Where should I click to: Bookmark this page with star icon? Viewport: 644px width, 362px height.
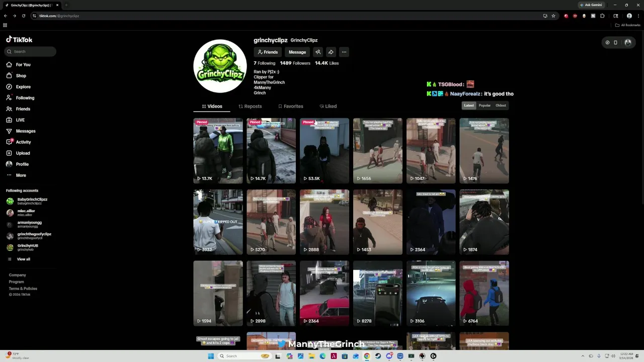pos(553,16)
